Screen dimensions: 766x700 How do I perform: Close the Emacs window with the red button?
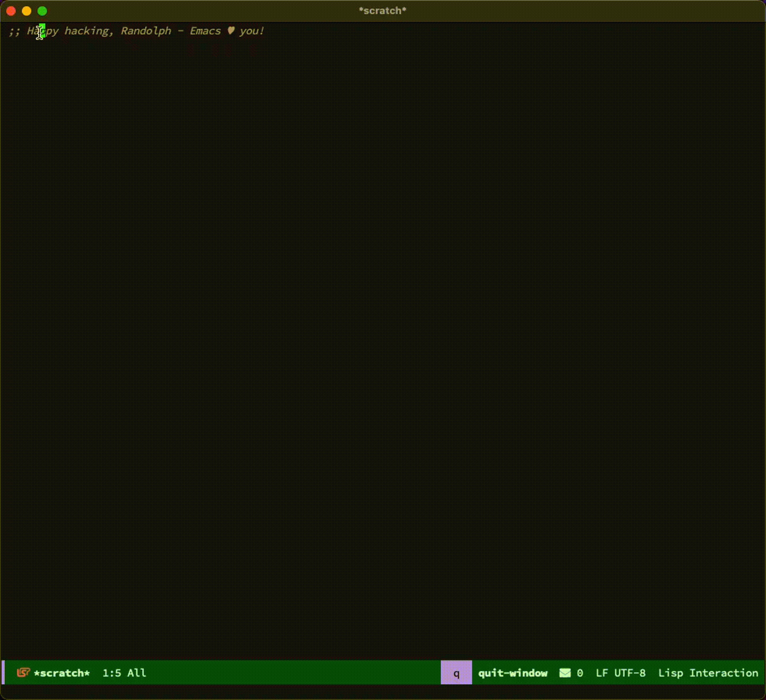click(x=11, y=11)
